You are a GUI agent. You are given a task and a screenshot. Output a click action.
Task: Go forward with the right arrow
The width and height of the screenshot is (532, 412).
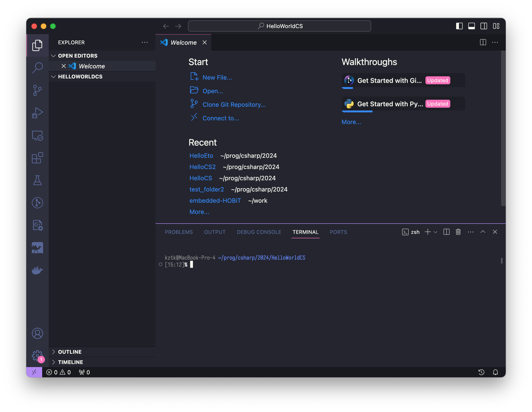pos(178,26)
